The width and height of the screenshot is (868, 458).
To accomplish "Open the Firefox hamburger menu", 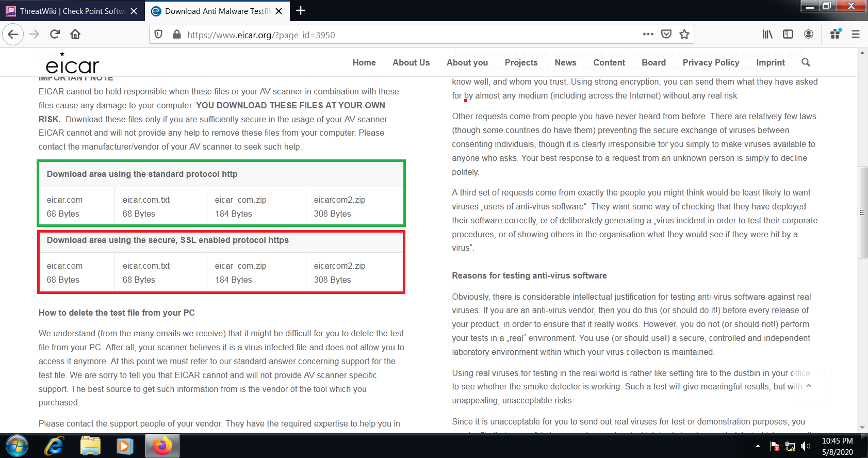I will click(x=856, y=35).
